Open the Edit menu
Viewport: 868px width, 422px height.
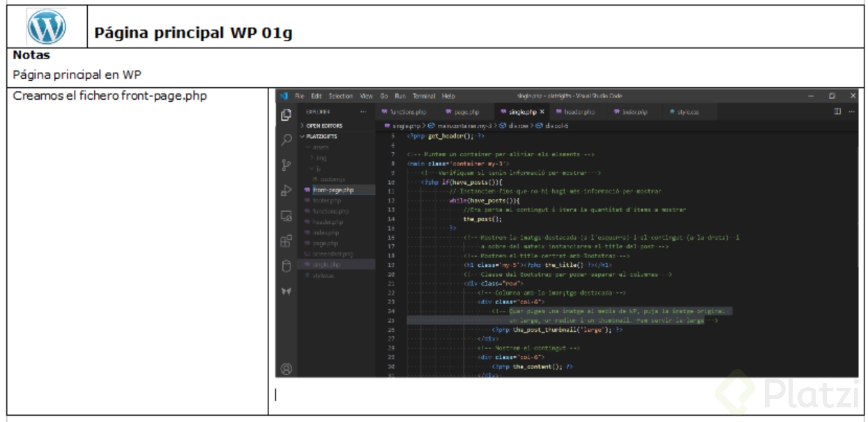(316, 96)
